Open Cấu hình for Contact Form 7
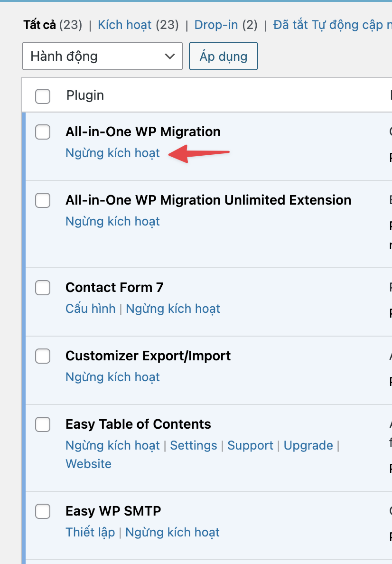The height and width of the screenshot is (564, 392). point(90,309)
